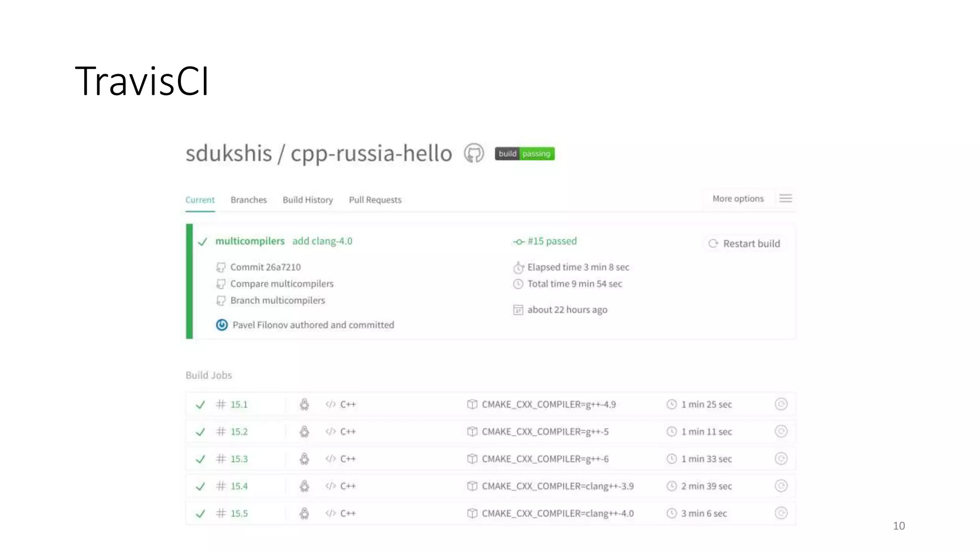Click the clock icon beside Total time
This screenshot has width=980, height=551.
coord(518,284)
